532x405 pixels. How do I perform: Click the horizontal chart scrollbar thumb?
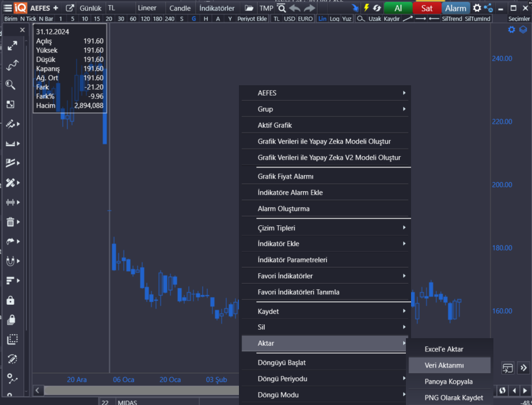tap(142, 391)
